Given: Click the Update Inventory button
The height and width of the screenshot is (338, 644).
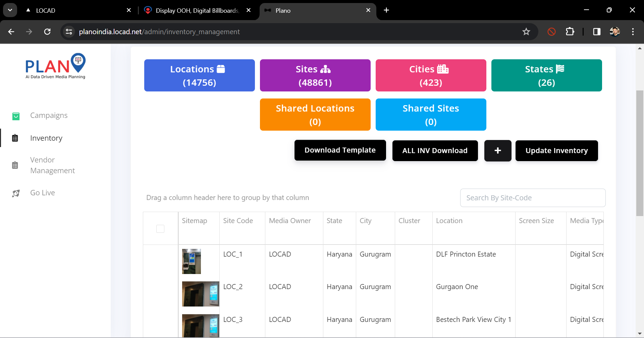Looking at the screenshot, I should (x=556, y=151).
